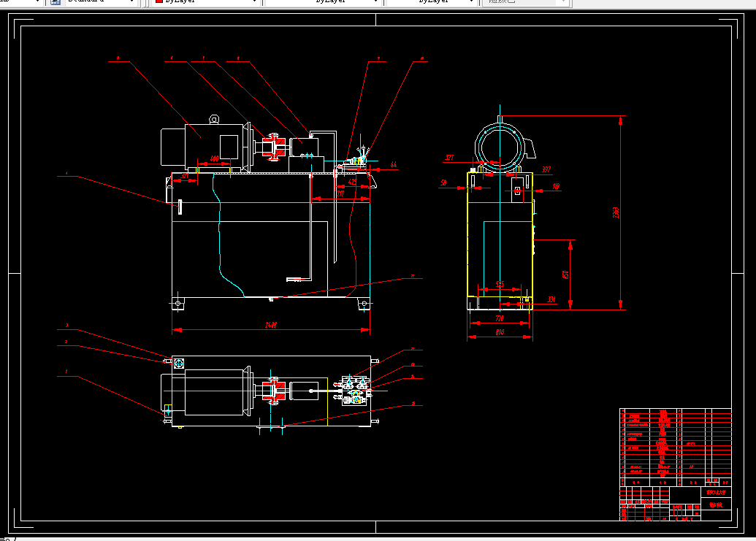Select the 850 vertical dimension in side view

565,275
